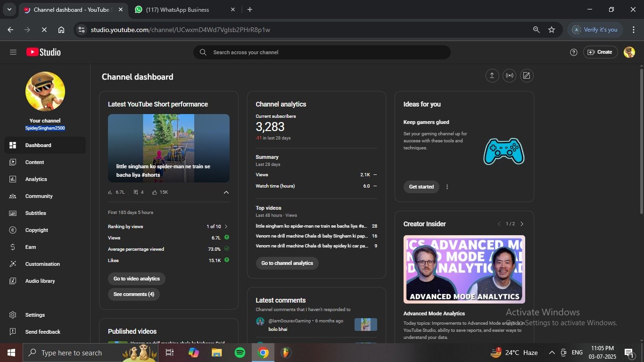
Task: Click the address bar URL
Action: point(180,30)
